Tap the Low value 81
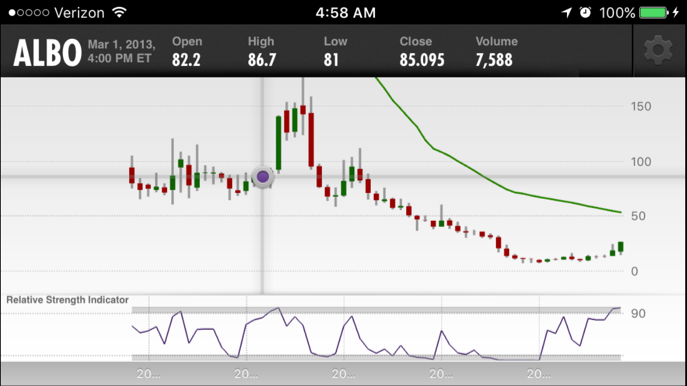Screen dimensions: 687x386 [331, 60]
